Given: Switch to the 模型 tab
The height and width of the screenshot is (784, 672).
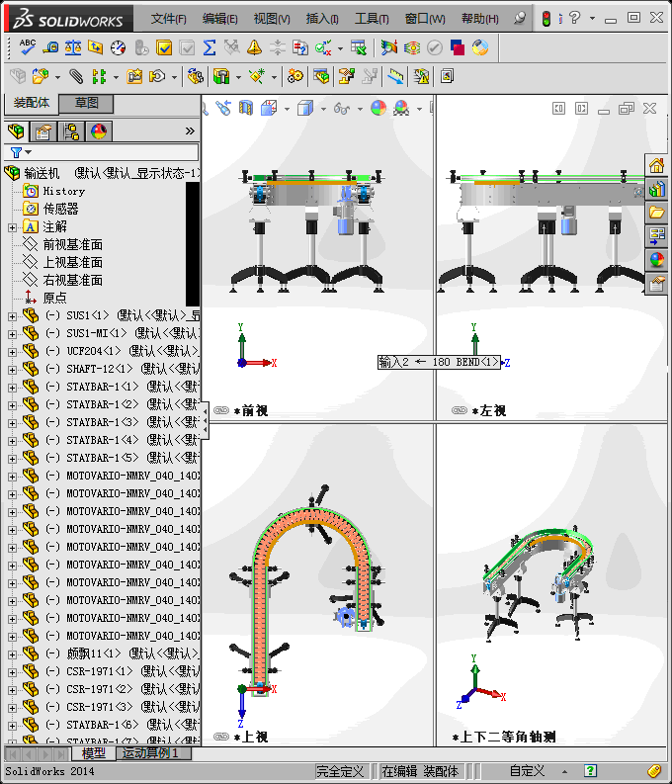Looking at the screenshot, I should [x=93, y=753].
